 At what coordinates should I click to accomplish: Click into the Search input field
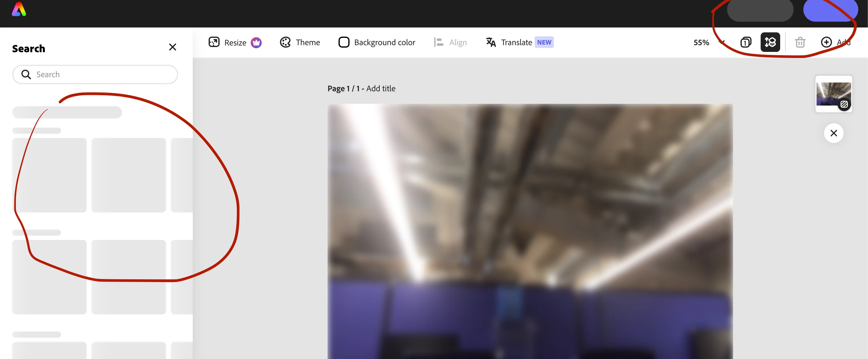[x=101, y=74]
